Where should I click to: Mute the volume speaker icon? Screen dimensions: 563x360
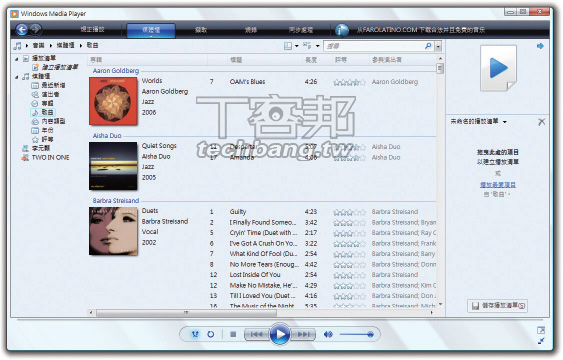328,335
